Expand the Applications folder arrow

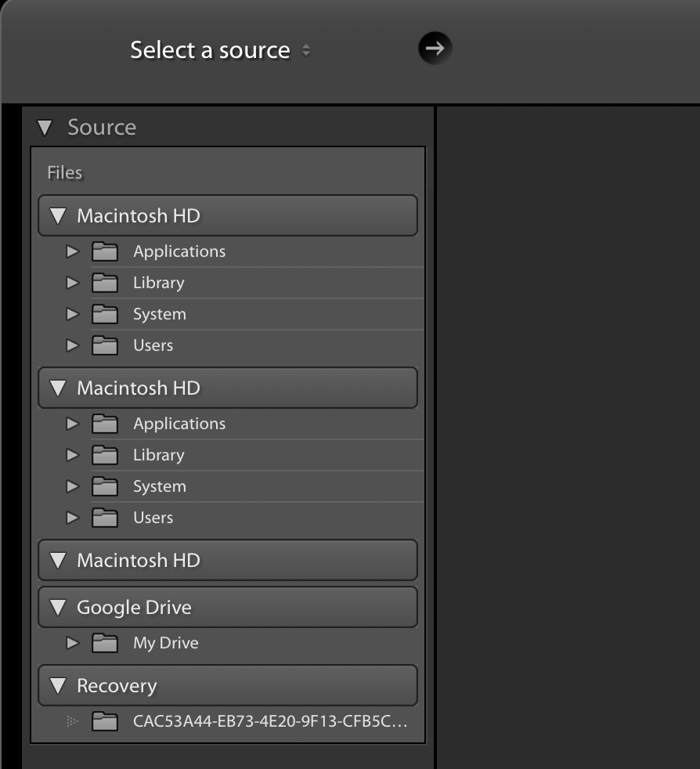click(x=72, y=251)
